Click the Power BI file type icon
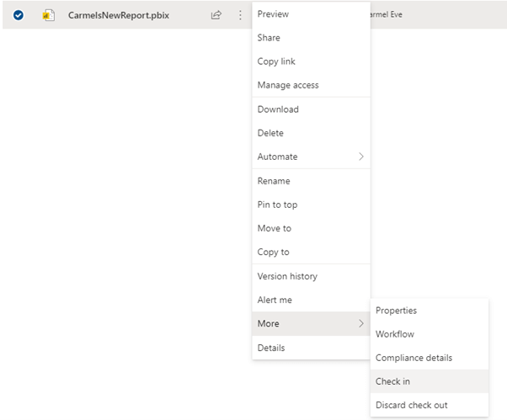Screen dimensions: 507x420 (49, 15)
